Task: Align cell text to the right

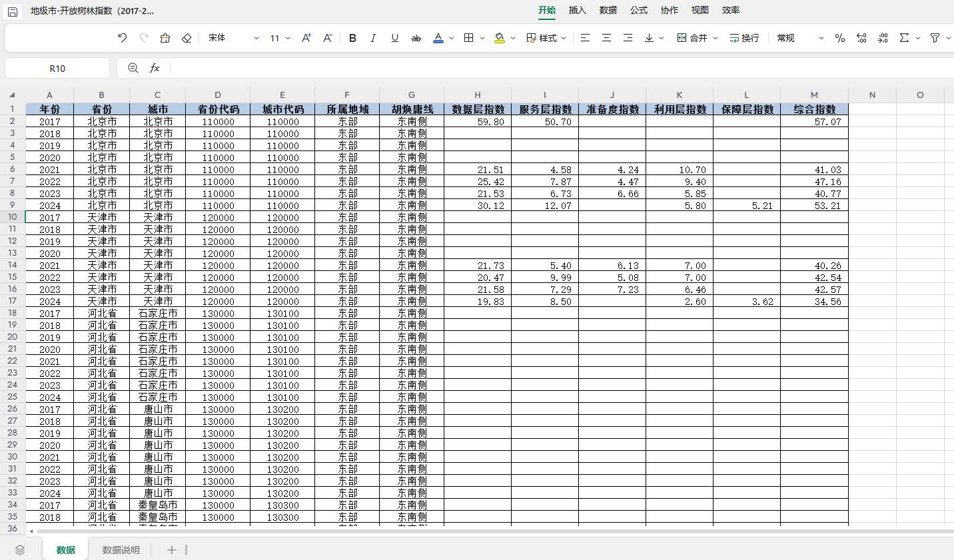Action: pyautogui.click(x=628, y=38)
